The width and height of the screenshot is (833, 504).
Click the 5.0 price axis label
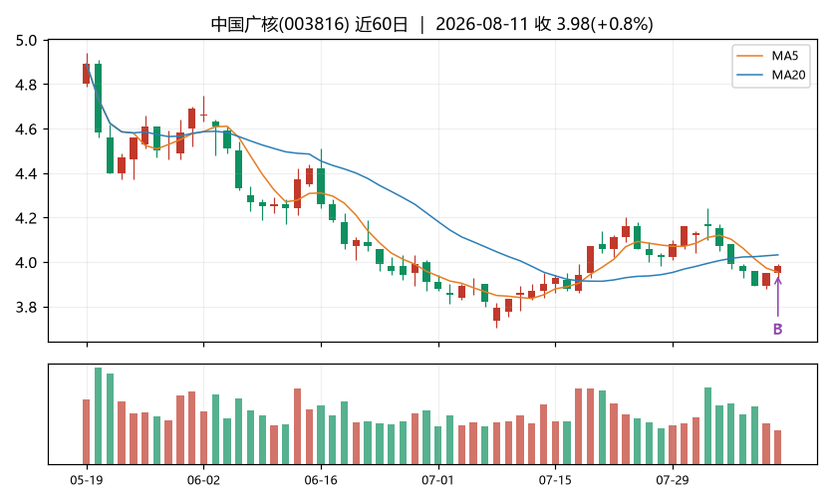tap(26, 41)
